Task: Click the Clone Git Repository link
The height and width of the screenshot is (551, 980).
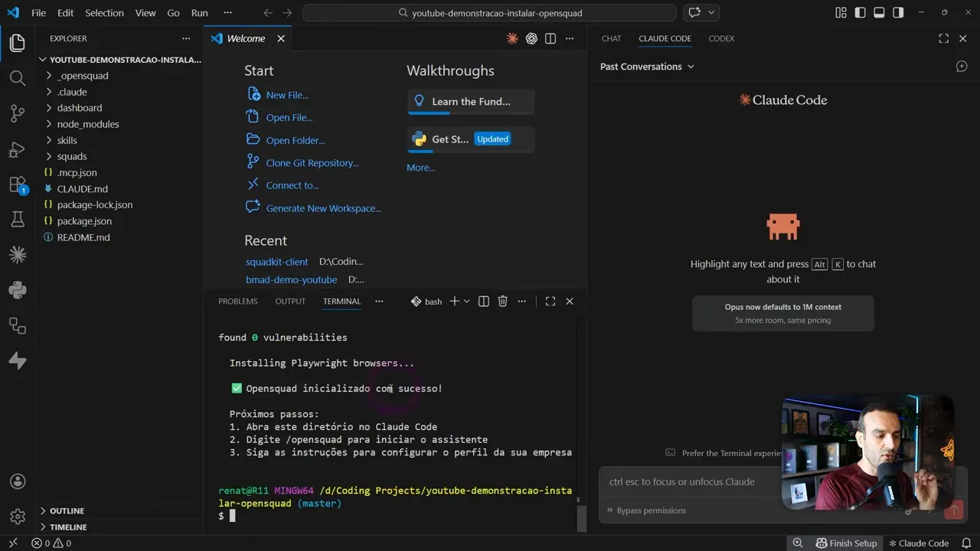Action: 312,163
